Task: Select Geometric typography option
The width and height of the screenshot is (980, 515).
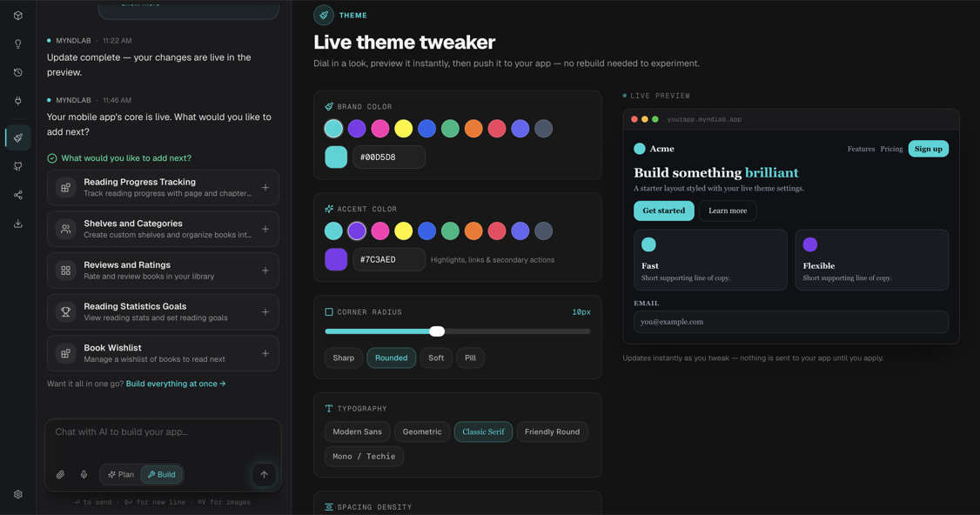Action: (x=422, y=431)
